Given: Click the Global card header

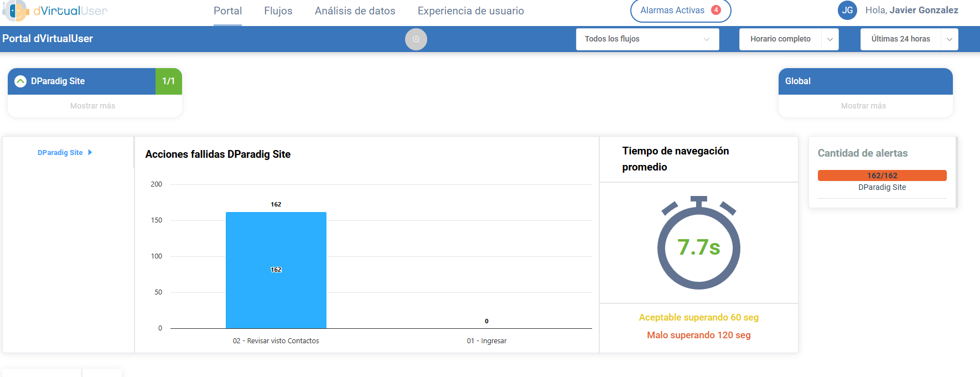Looking at the screenshot, I should click(865, 81).
